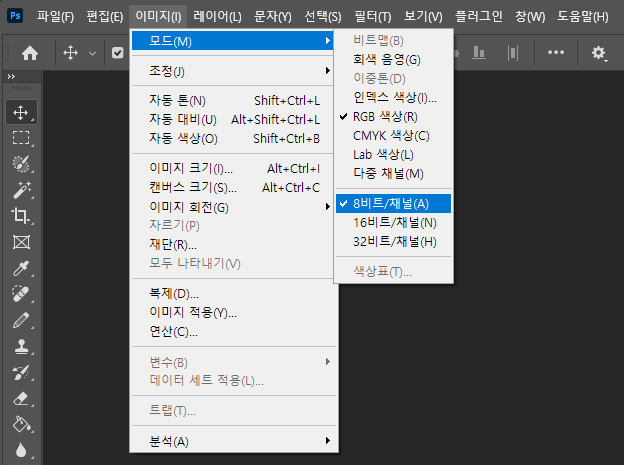Screen dimensions: 624x465
Task: Select the Quick Selection tool
Action: coord(21,164)
